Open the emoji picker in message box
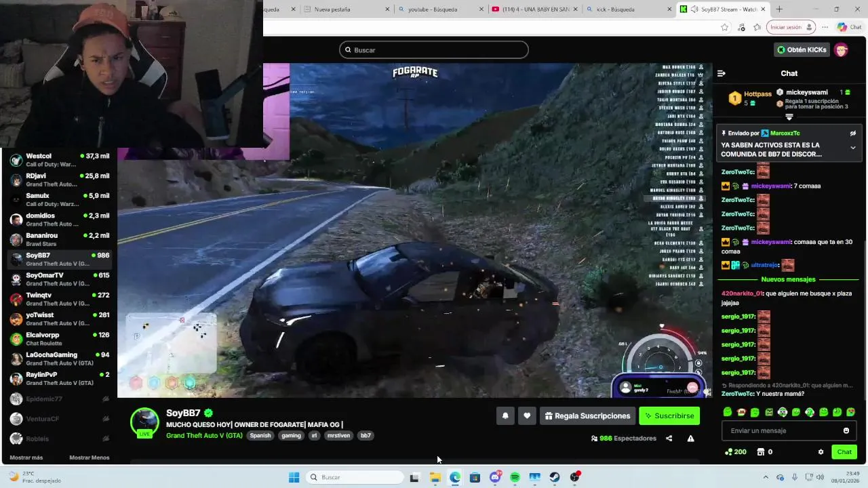Screen dimensions: 868x488 tap(846, 430)
